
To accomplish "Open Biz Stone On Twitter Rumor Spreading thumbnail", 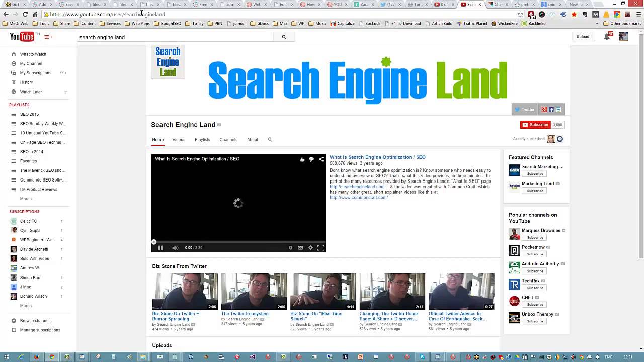I will coord(185,291).
